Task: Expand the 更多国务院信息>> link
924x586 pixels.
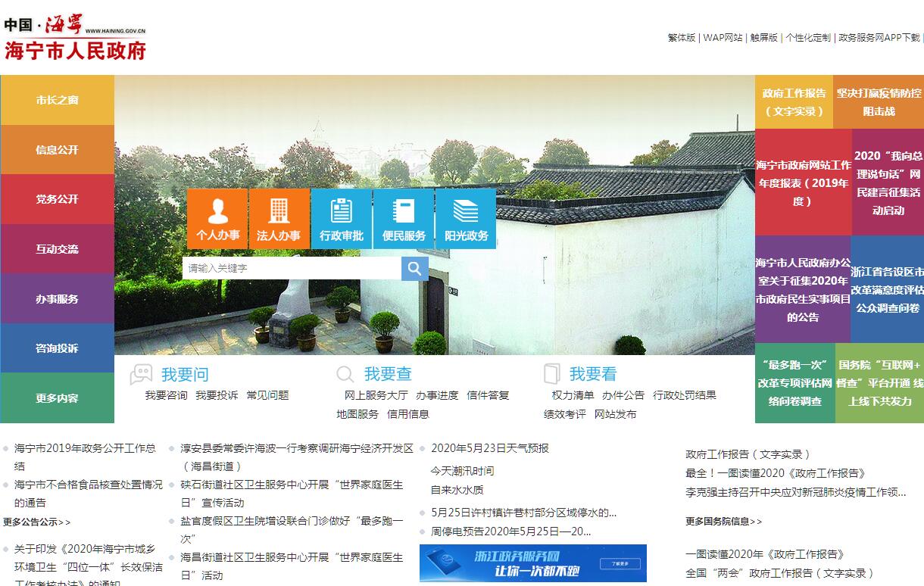Action: [723, 521]
